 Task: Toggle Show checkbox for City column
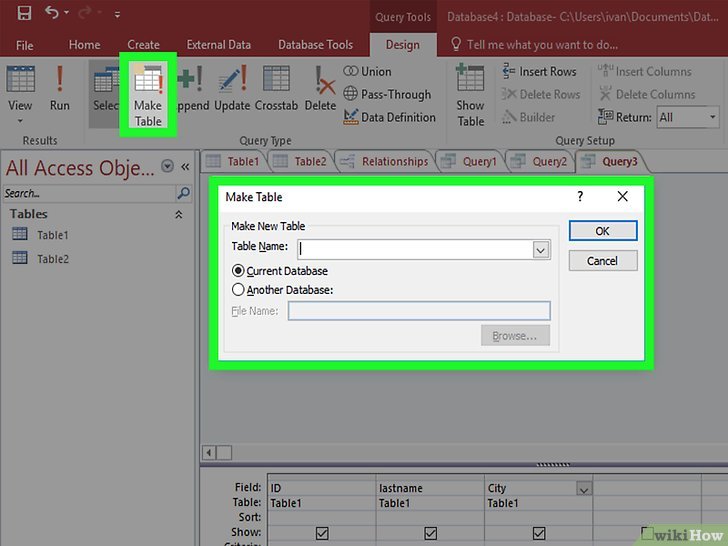pyautogui.click(x=539, y=533)
